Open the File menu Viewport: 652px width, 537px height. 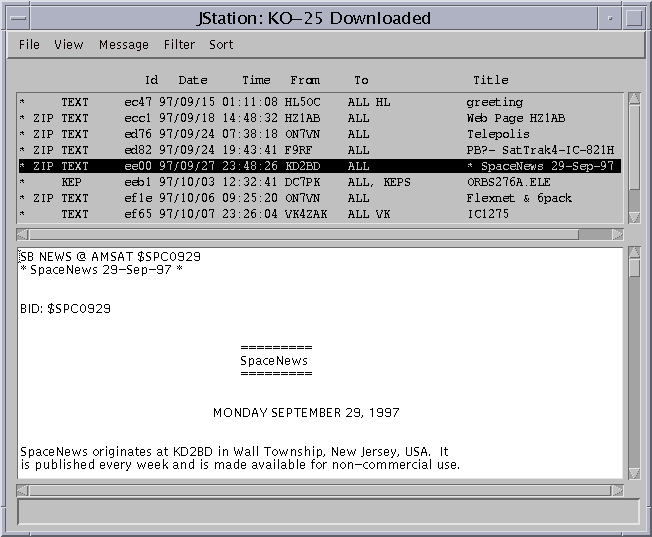click(29, 45)
